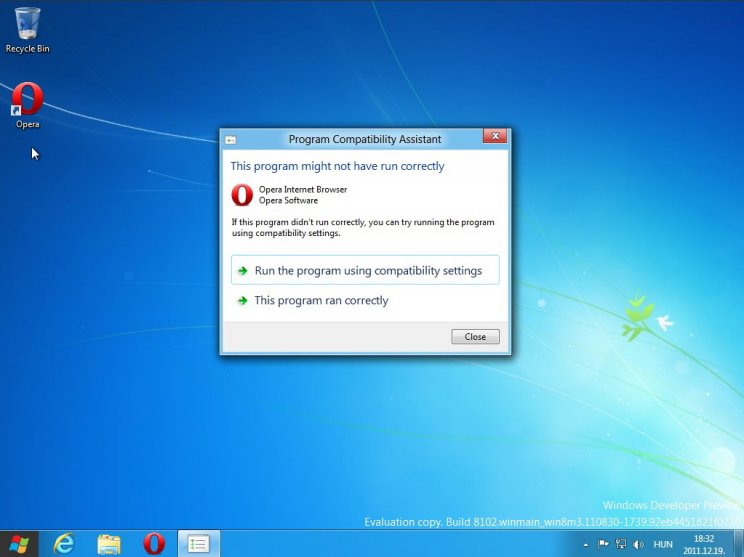This screenshot has height=557, width=744.
Task: Click the Show desktop strip at taskbar end
Action: pyautogui.click(x=738, y=544)
